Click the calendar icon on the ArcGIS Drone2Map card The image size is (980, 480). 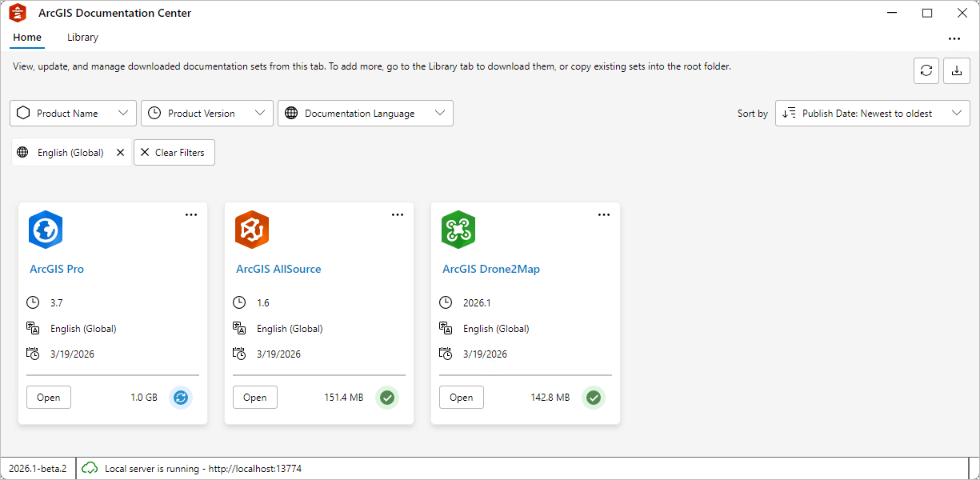(446, 354)
